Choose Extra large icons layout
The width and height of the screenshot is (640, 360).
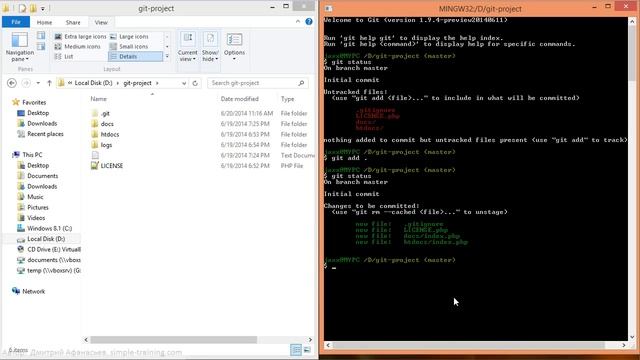pos(80,36)
